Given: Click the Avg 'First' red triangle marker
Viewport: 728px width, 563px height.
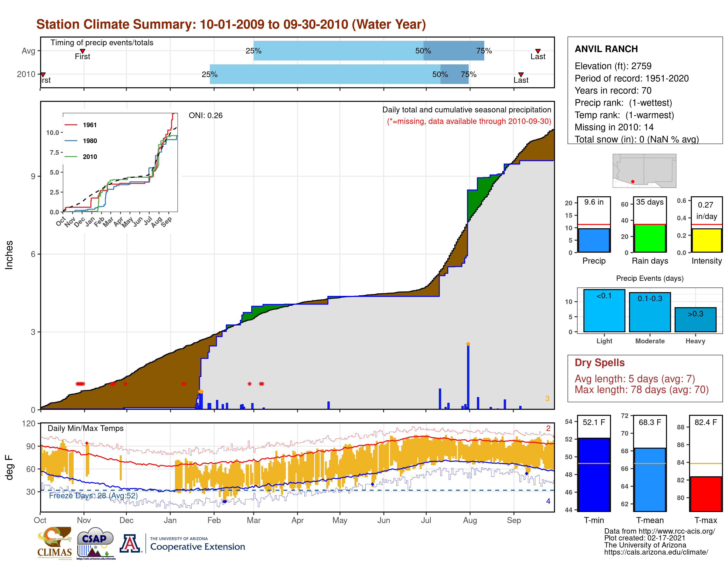Looking at the screenshot, I should coord(83,51).
